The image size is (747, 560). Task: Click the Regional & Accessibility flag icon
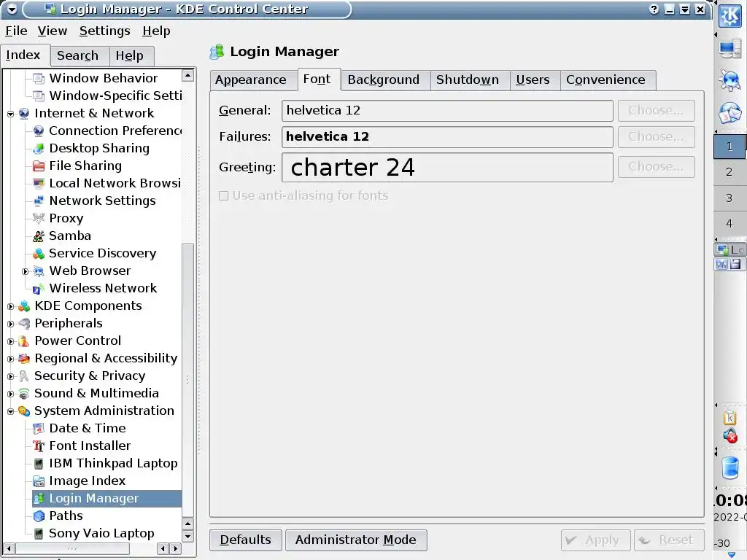(24, 359)
